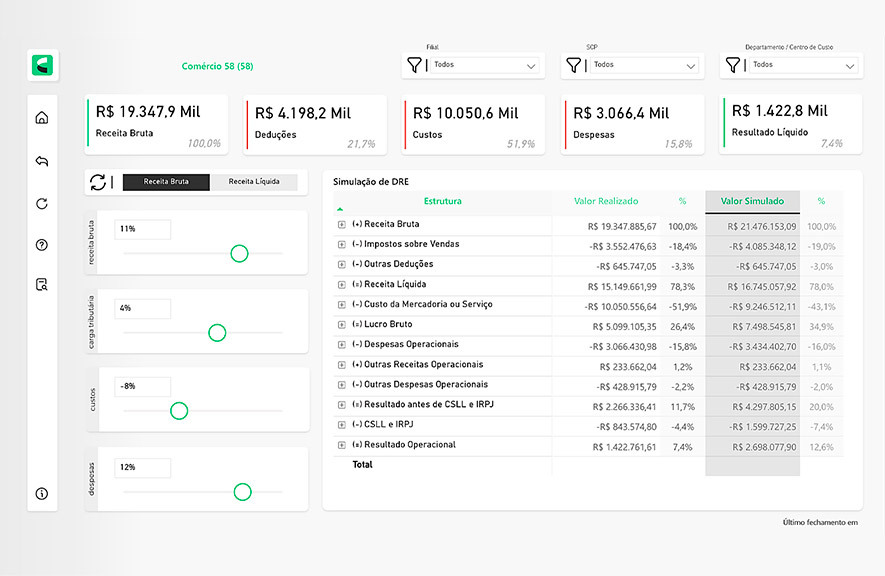The height and width of the screenshot is (576, 885).
Task: Select the Receita Bruta toggle option
Action: point(166,182)
